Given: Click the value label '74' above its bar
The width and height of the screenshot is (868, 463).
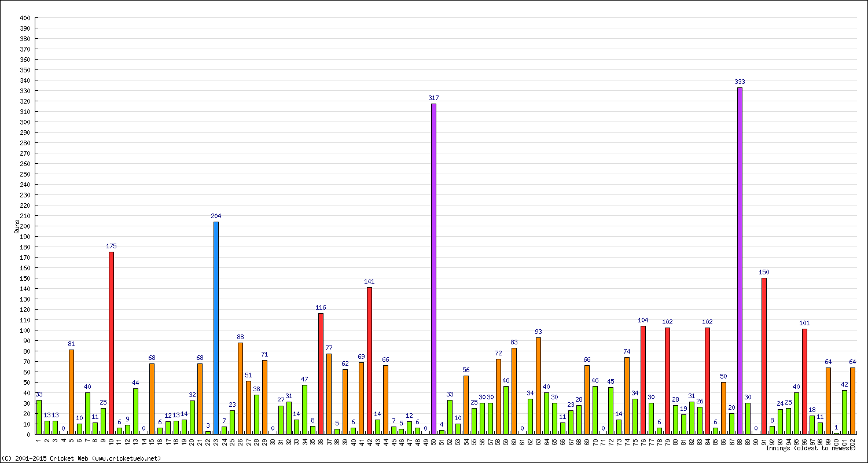Looking at the screenshot, I should pos(627,351).
